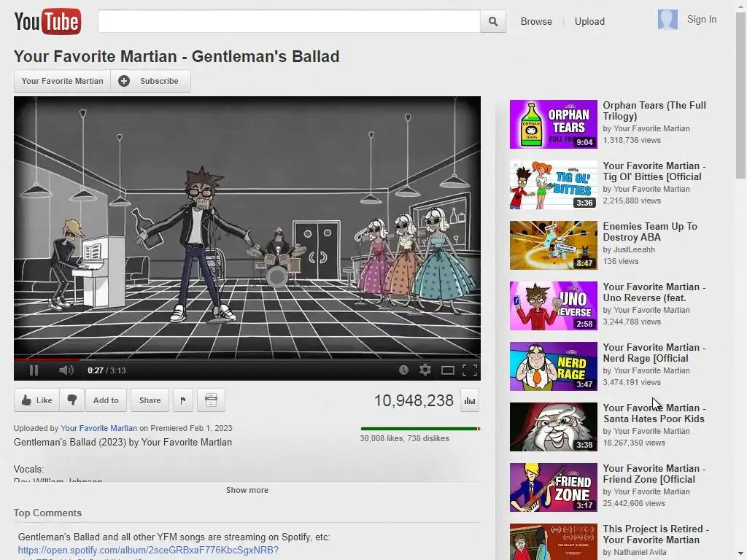Open the Orphan Tears thumbnail
The height and width of the screenshot is (560, 747).
[553, 124]
